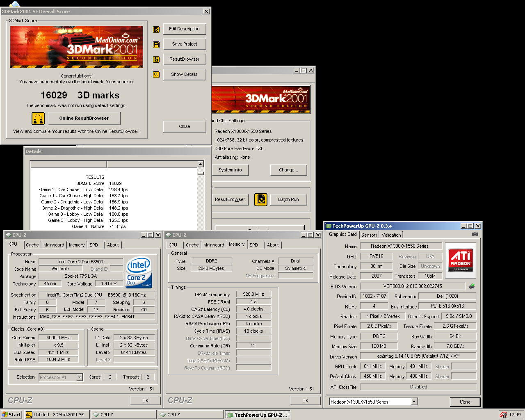Click the Show Details button

tap(185, 75)
